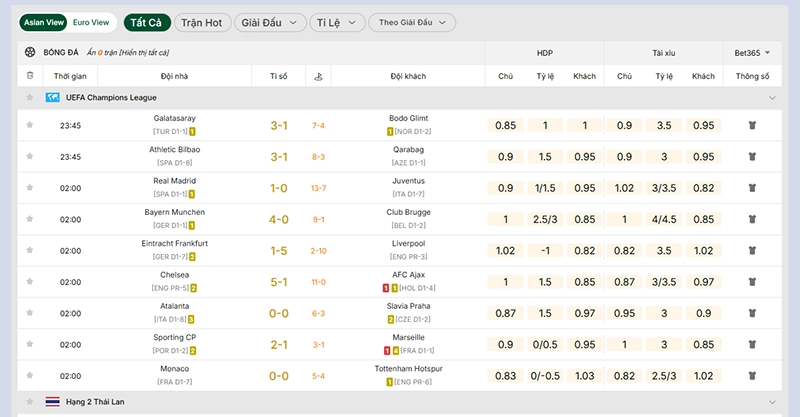Open lineup shirt icon for Liverpool match

click(x=752, y=251)
